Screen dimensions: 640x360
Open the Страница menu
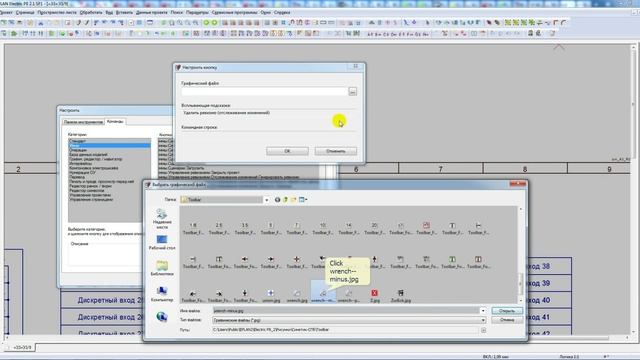[x=25, y=13]
